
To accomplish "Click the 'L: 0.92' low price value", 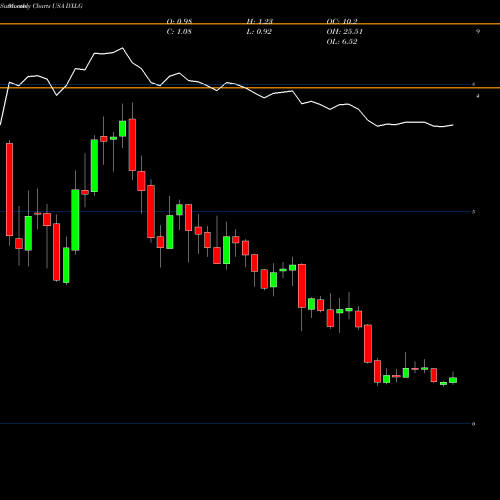I will click(259, 32).
